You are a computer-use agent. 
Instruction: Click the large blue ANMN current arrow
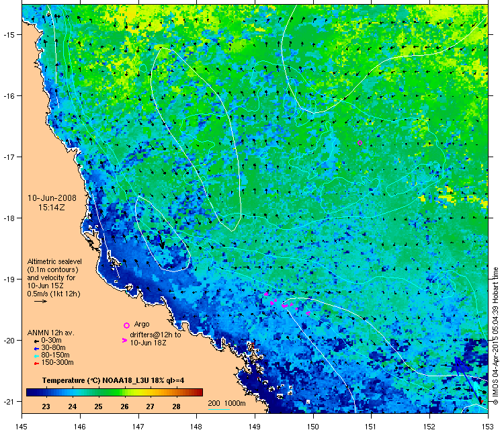[x=468, y=380]
